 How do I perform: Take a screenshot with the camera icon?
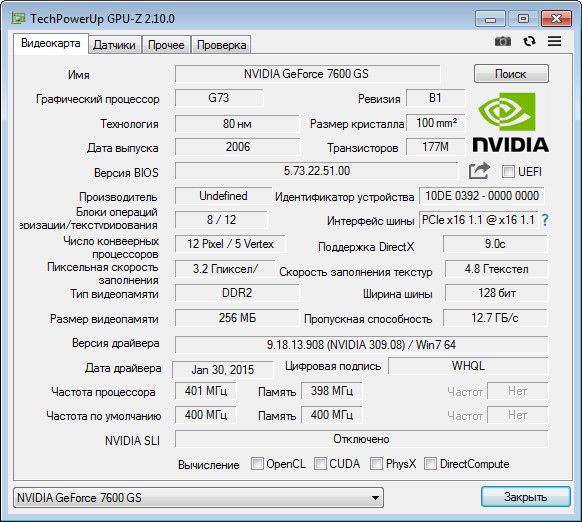click(x=503, y=41)
